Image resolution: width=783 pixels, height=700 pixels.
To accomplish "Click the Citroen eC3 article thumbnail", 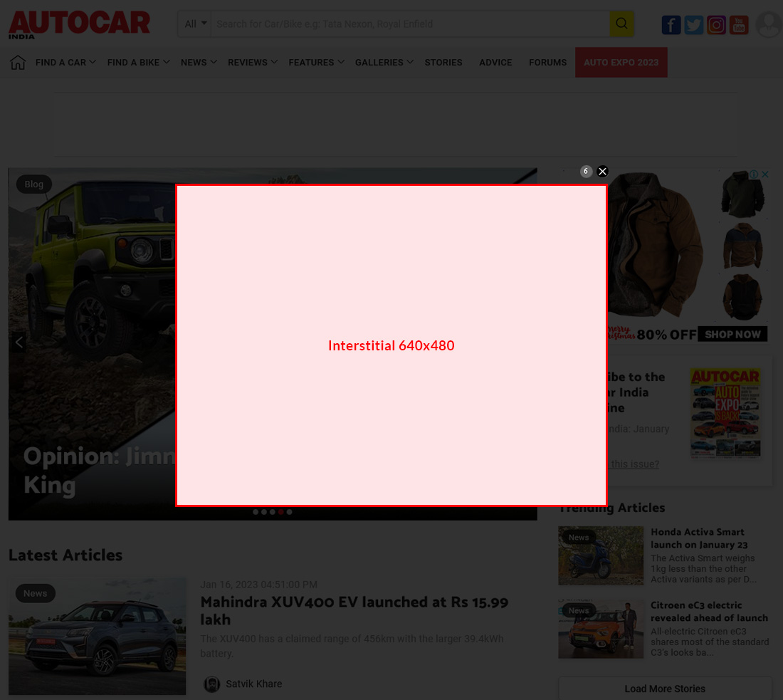I will pyautogui.click(x=601, y=629).
